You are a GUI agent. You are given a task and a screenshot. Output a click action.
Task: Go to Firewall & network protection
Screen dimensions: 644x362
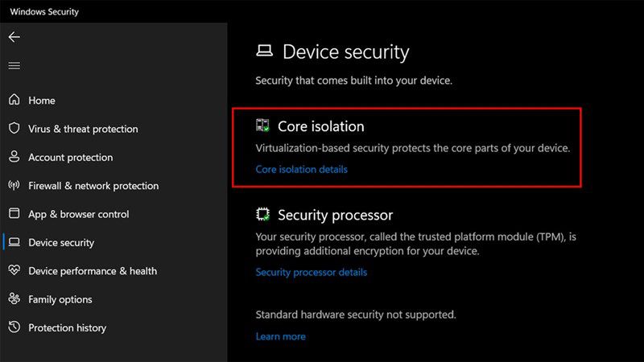coord(93,186)
